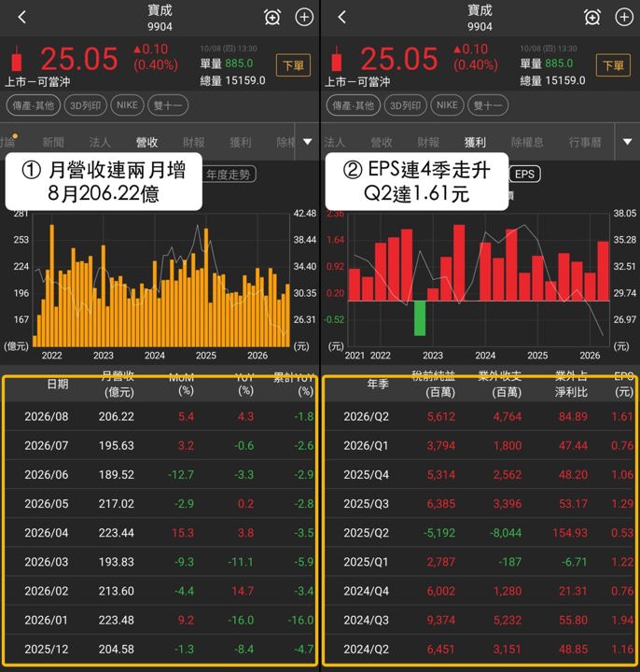This screenshot has height=672, width=640.
Task: Tap 月營收 column header
Action: coord(118,384)
